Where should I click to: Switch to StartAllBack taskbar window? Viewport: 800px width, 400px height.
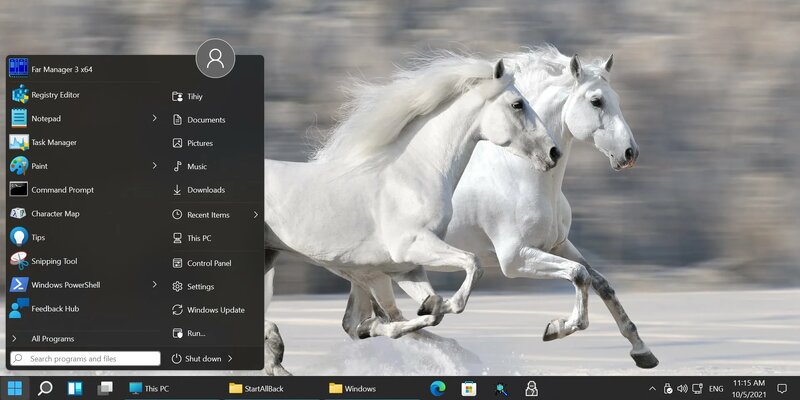(272, 389)
